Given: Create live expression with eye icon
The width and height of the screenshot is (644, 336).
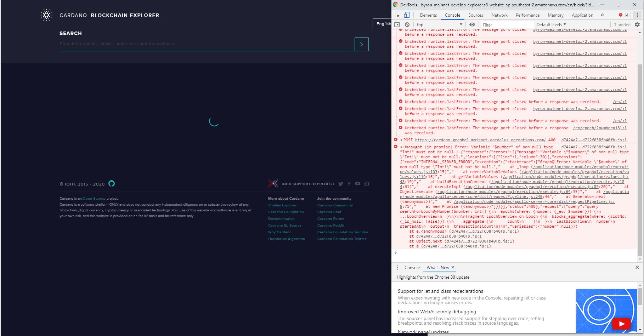Looking at the screenshot, I should [x=472, y=25].
